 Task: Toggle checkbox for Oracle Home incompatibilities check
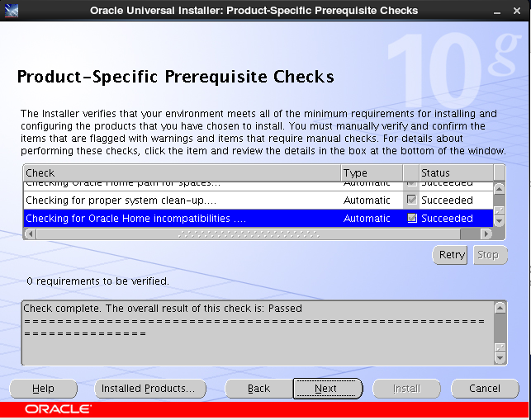[412, 218]
